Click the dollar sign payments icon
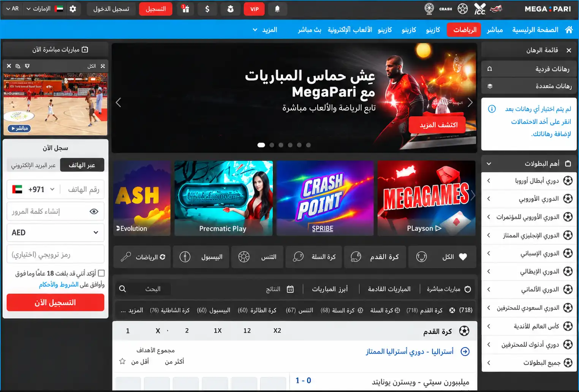This screenshot has width=579, height=392. click(207, 9)
